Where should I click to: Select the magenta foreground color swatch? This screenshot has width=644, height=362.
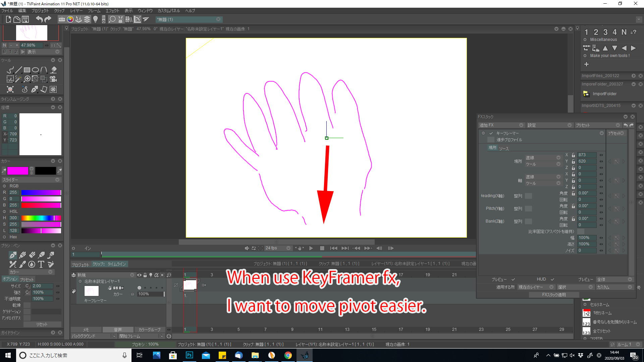pos(17,171)
